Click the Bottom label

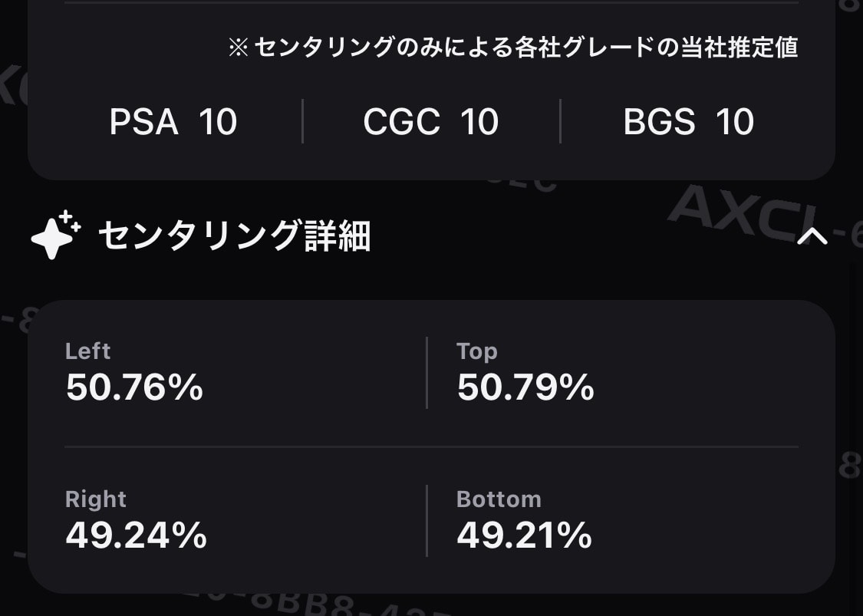click(x=499, y=499)
